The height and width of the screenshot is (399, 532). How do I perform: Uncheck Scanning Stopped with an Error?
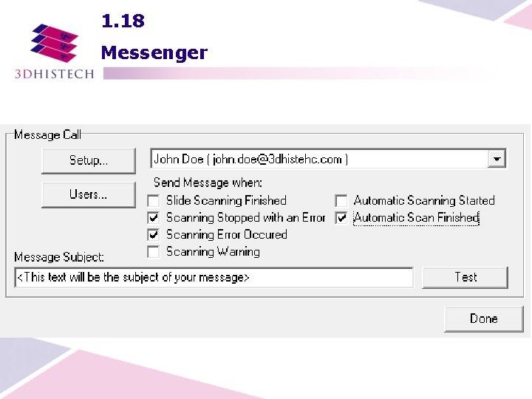tap(154, 217)
